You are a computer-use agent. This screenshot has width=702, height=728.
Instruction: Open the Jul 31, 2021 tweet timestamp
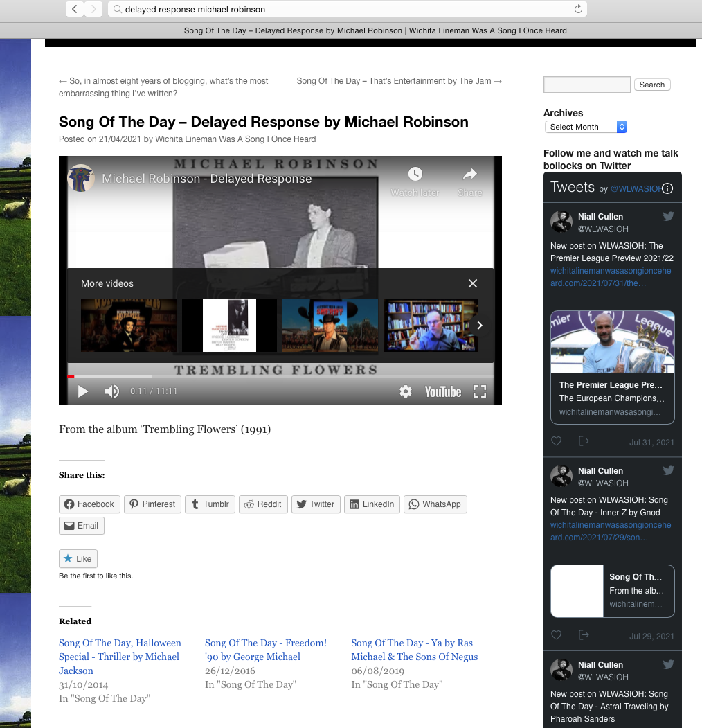651,443
